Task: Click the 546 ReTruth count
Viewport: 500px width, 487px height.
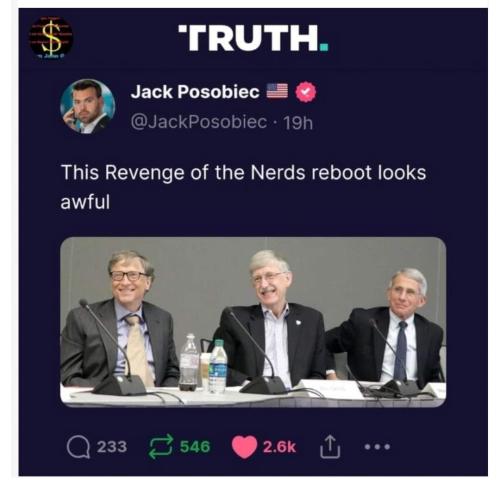Action: point(195,447)
